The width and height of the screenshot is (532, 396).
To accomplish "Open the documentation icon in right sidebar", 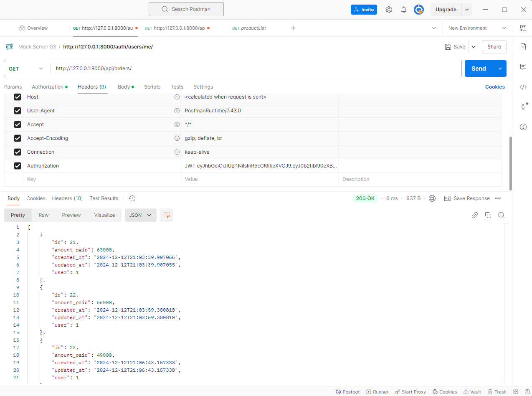I will 523,47.
